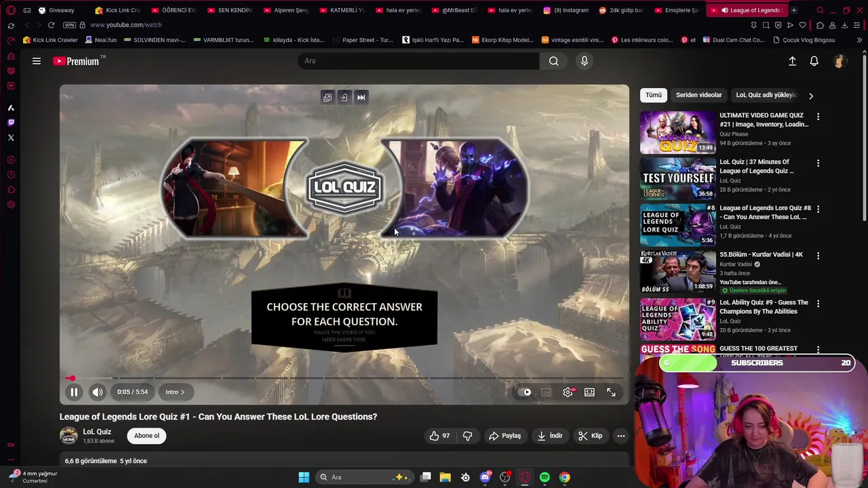This screenshot has width=868, height=488.
Task: Select the Tümü filter chip
Action: pos(654,95)
